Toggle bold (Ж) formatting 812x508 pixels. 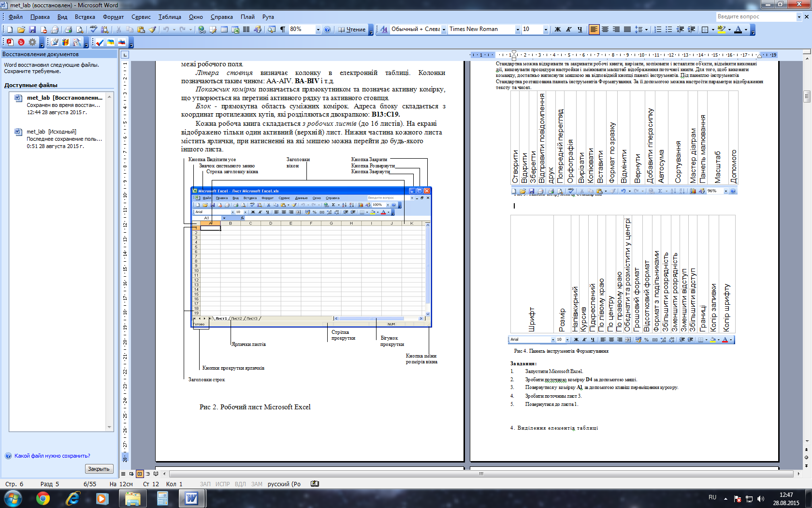(557, 30)
